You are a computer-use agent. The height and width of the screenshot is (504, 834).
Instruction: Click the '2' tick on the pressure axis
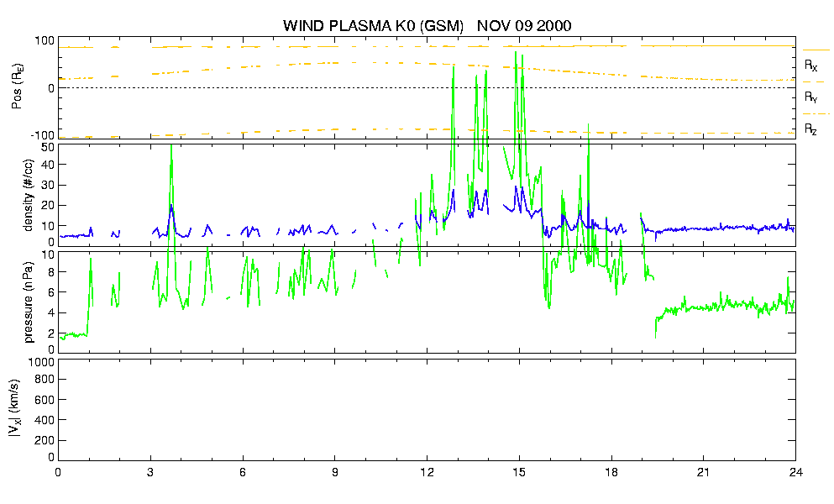pyautogui.click(x=51, y=333)
